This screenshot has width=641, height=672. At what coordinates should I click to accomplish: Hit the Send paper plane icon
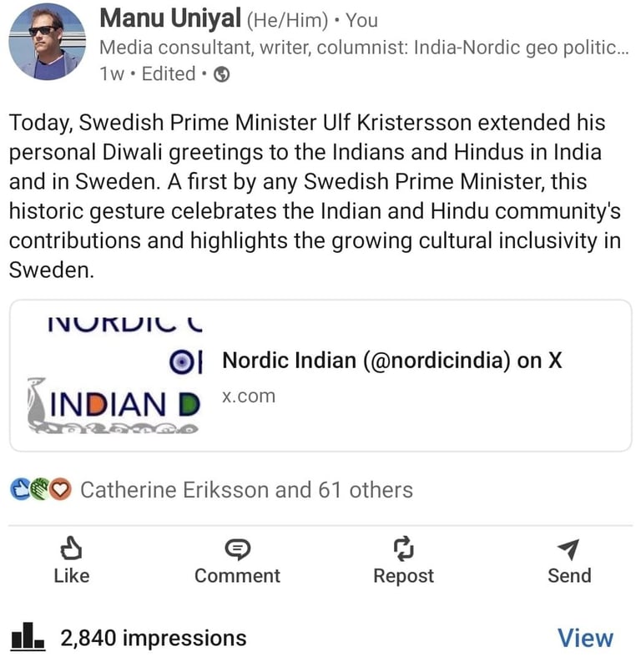pyautogui.click(x=568, y=548)
